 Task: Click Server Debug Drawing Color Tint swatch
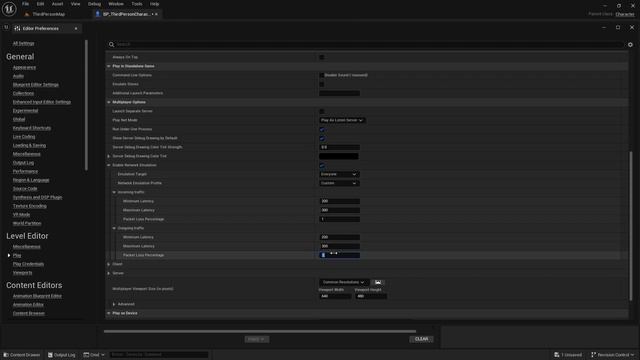[339, 156]
